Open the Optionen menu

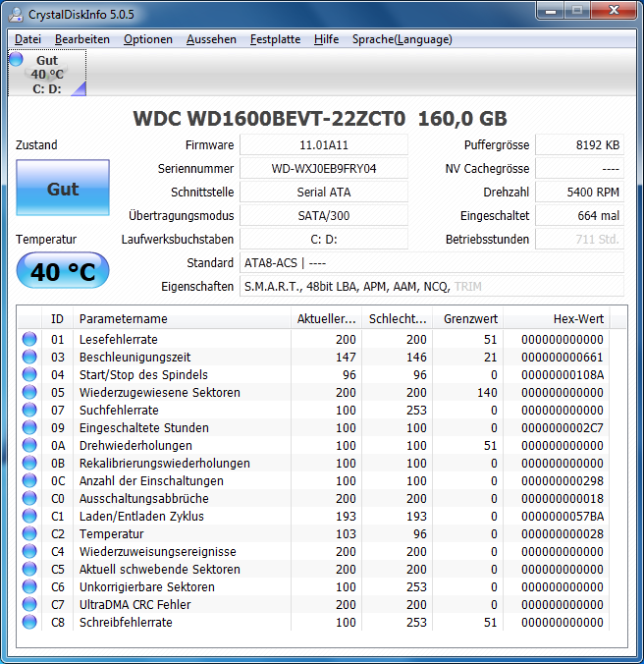148,39
